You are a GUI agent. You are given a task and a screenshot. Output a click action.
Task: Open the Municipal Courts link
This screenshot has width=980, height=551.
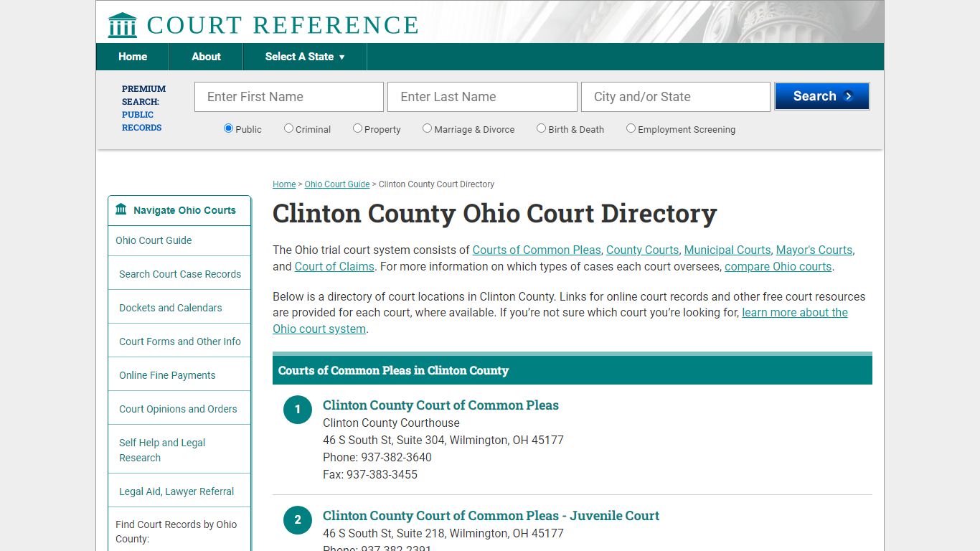[727, 250]
